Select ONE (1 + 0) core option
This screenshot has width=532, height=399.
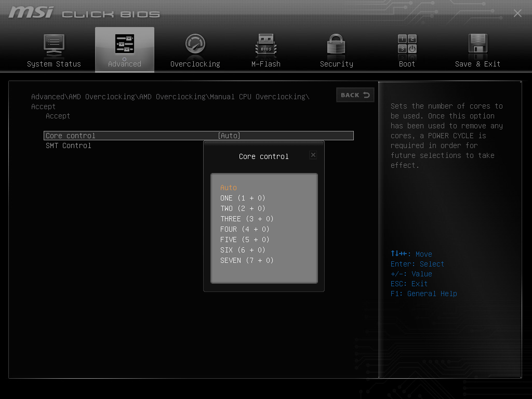(243, 198)
